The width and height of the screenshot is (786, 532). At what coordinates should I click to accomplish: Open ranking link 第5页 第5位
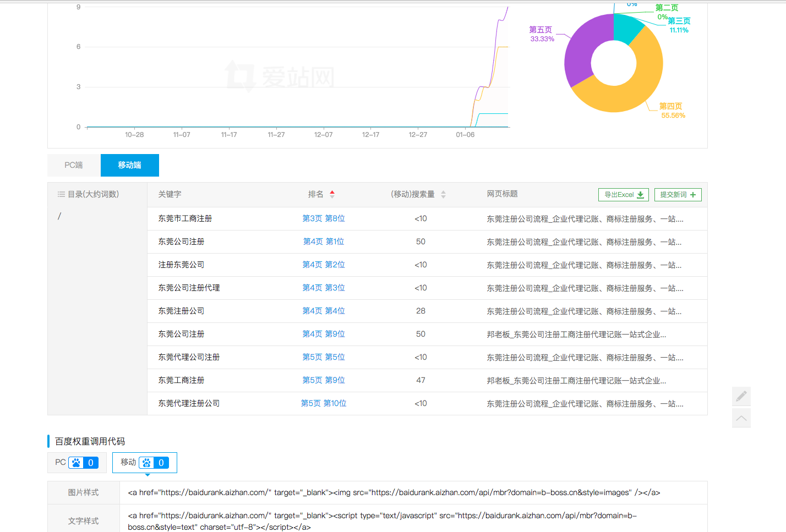[x=324, y=357]
